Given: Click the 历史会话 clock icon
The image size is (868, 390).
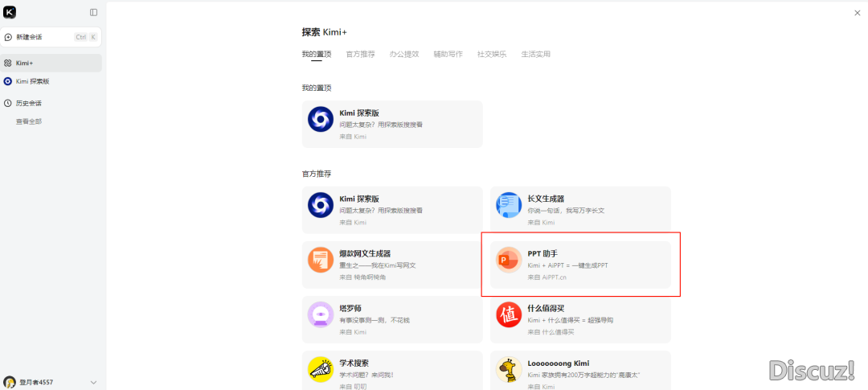Looking at the screenshot, I should point(8,103).
